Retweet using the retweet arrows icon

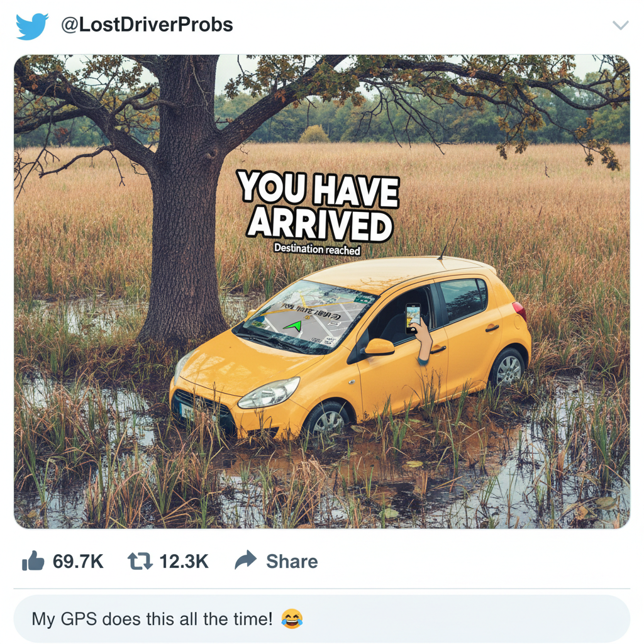point(140,561)
